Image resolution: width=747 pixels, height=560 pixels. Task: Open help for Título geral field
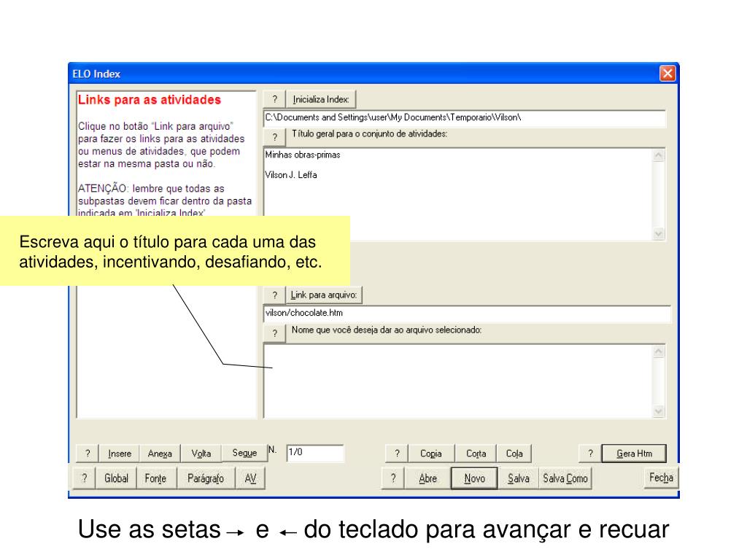274,136
